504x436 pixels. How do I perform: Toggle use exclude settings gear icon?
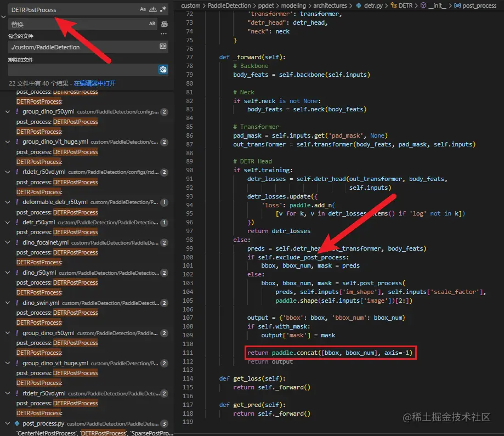point(163,70)
